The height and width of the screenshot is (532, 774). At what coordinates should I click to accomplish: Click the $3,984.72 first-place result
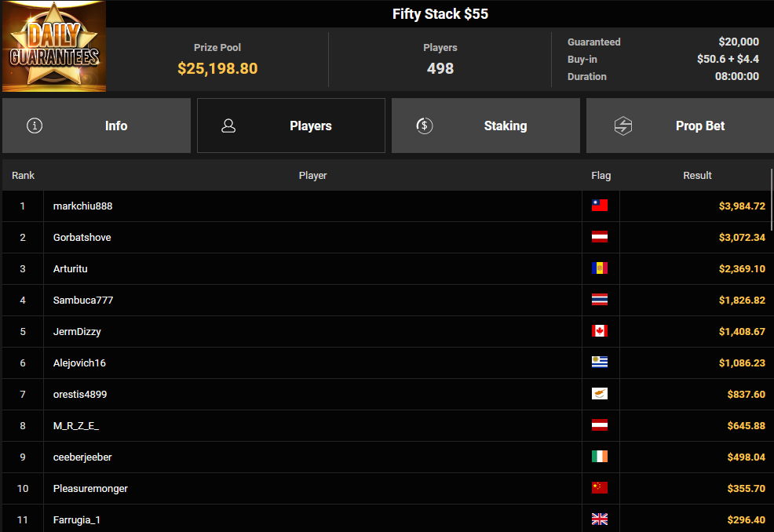coord(742,206)
